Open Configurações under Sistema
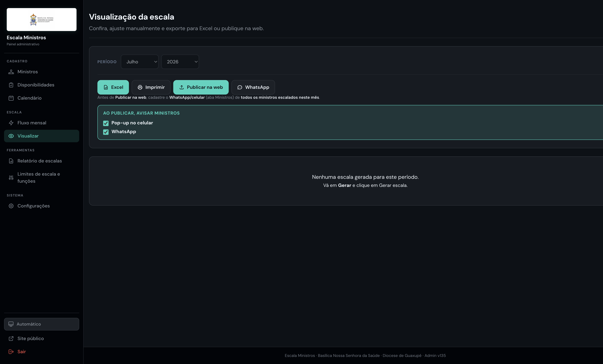Screen dimensions: 603x364 coord(42,206)
